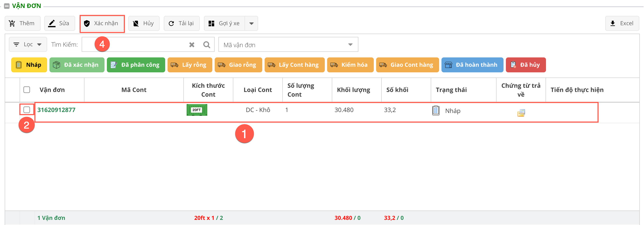
Task: Click the Excel download icon
Action: [613, 24]
